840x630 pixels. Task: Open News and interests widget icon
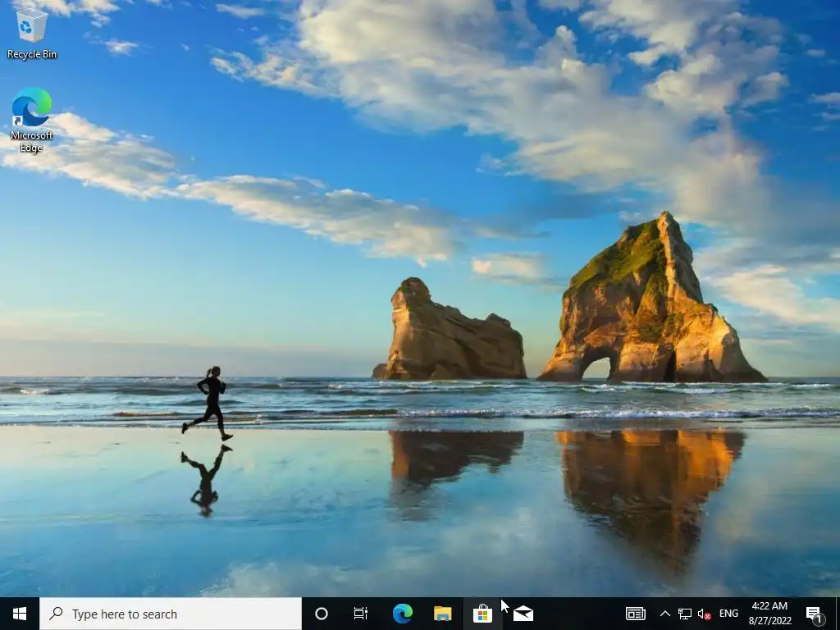coord(636,614)
